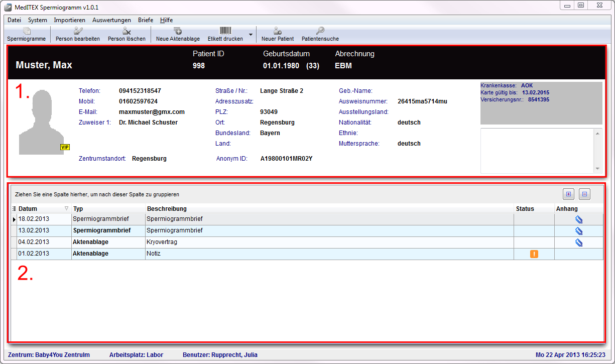615x364 pixels.
Task: Open the Datum column filter triangle
Action: coord(67,208)
